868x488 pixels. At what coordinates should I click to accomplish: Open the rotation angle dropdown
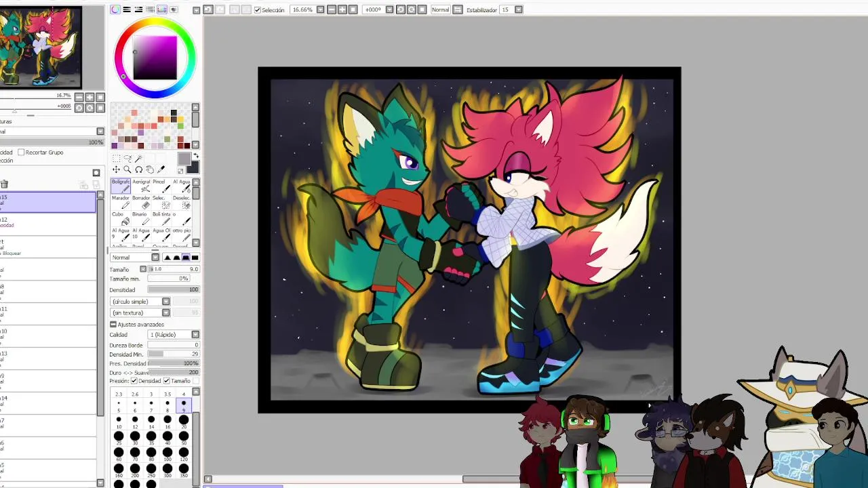tap(389, 9)
